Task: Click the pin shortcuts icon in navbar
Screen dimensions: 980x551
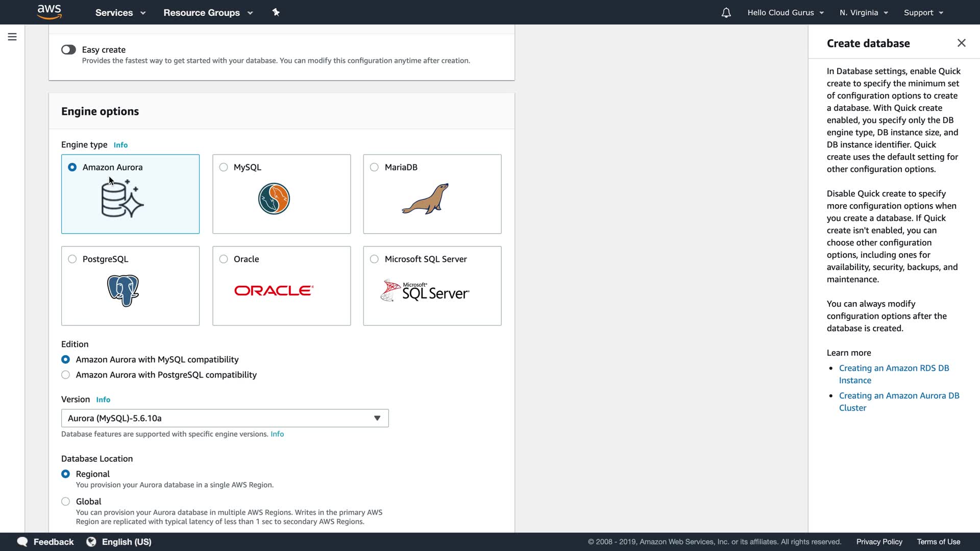Action: [x=276, y=12]
